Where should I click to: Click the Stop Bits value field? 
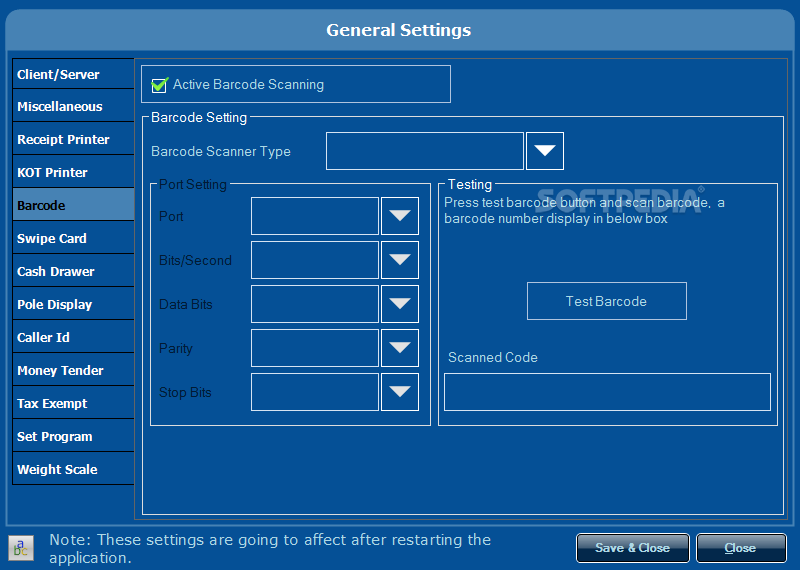pos(315,391)
